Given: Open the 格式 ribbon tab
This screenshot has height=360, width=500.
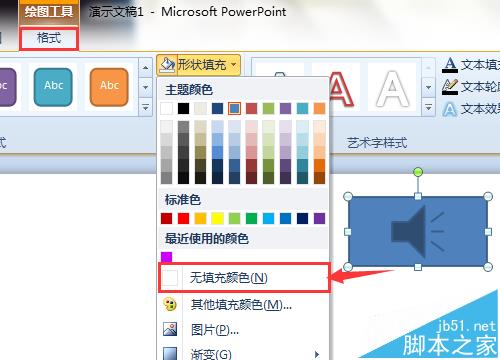Looking at the screenshot, I should click(49, 38).
